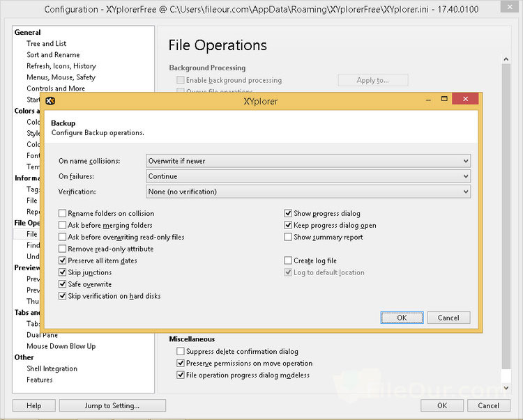Image resolution: width=523 pixels, height=420 pixels.
Task: Uncheck Show progress dialog
Action: tap(288, 213)
